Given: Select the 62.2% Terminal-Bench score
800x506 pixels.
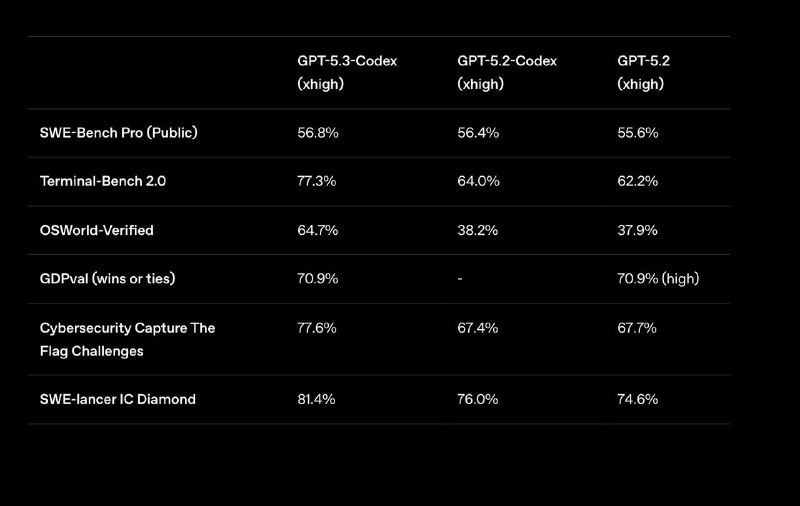Looking at the screenshot, I should (x=637, y=182).
